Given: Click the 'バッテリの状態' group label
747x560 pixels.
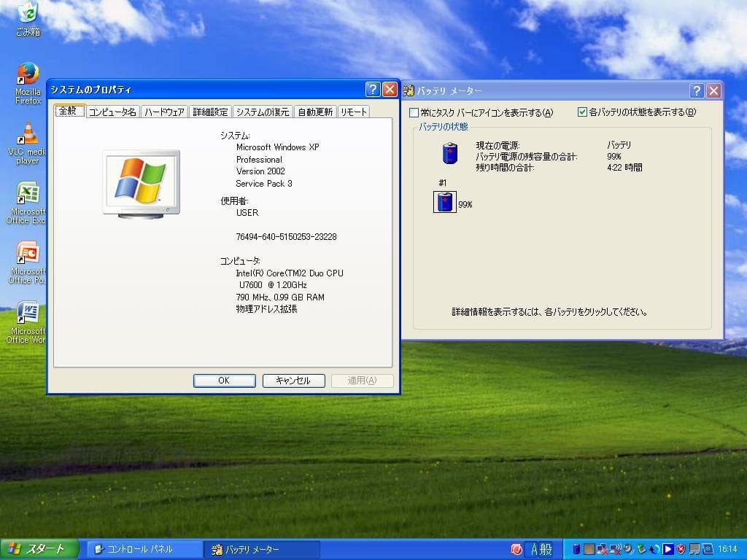Looking at the screenshot, I should [x=444, y=127].
